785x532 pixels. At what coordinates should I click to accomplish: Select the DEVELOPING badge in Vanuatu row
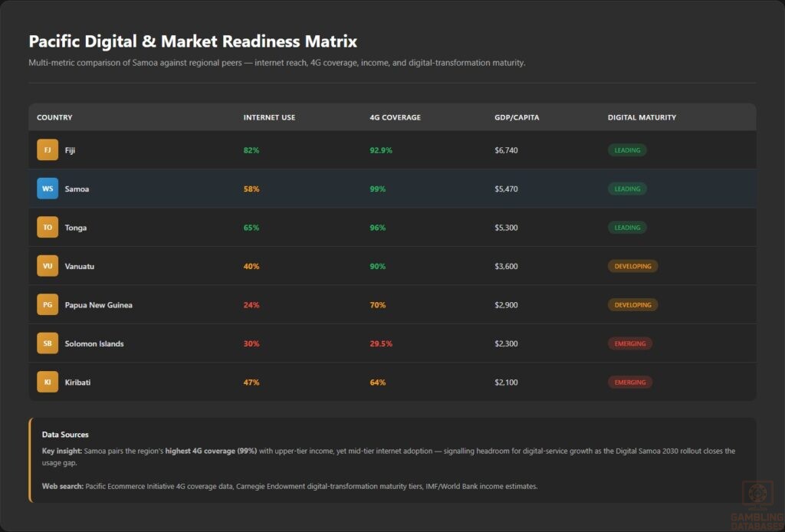pyautogui.click(x=632, y=266)
